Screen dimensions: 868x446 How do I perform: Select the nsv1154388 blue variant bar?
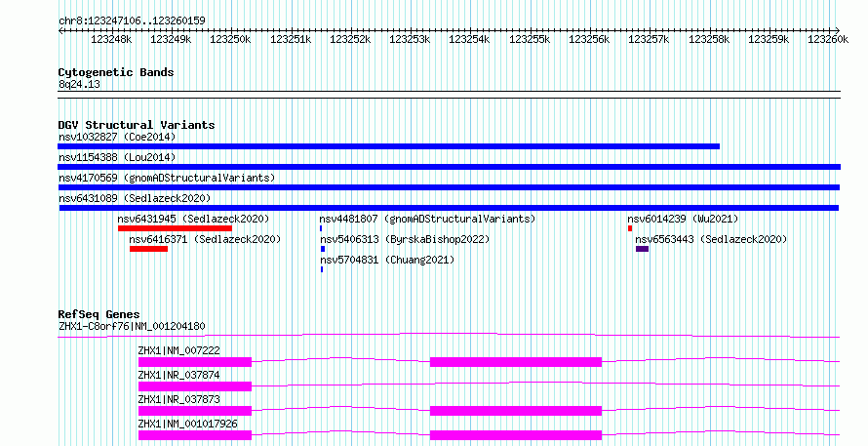point(449,167)
